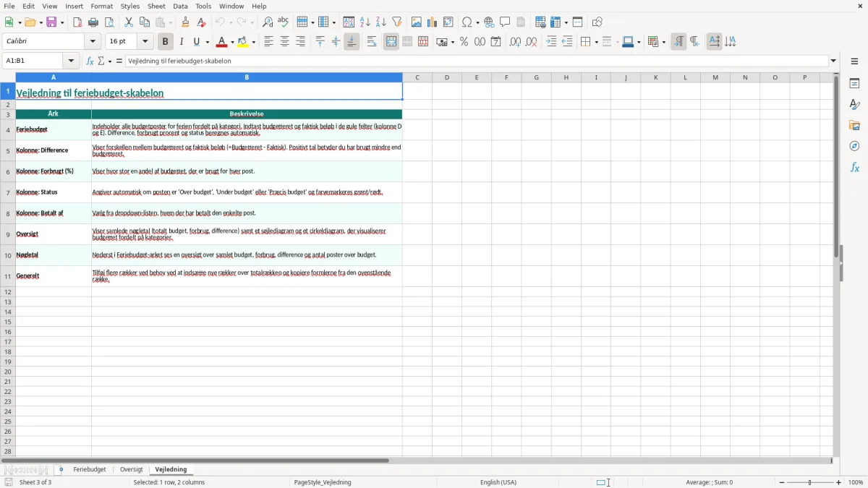Select cell with text Nøgletal

[x=54, y=255]
